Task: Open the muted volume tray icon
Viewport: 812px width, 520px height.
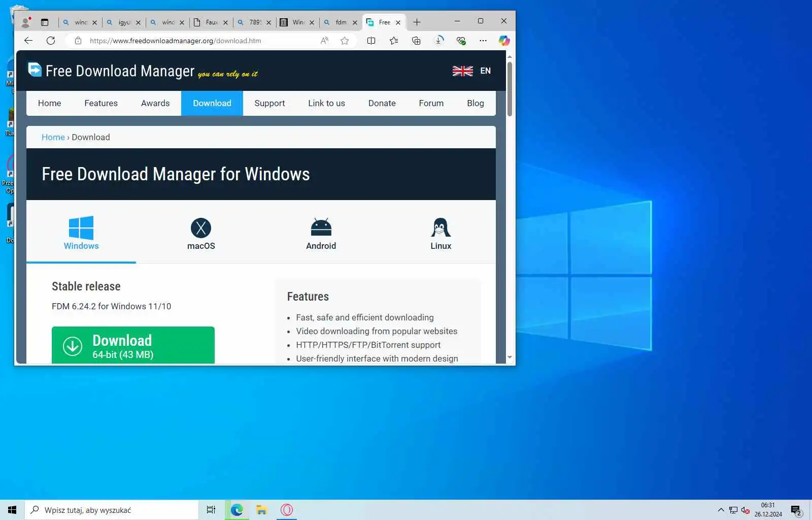Action: [745, 510]
